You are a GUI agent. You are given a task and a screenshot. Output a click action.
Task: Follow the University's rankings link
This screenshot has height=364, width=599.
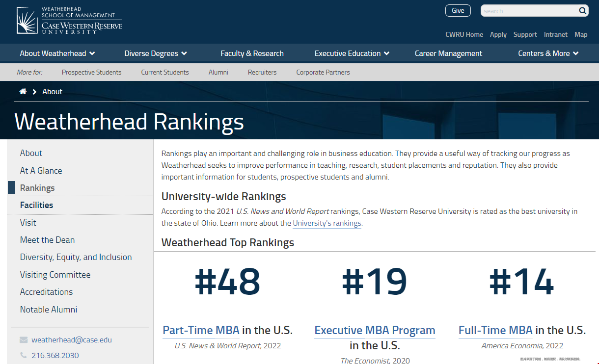click(327, 223)
